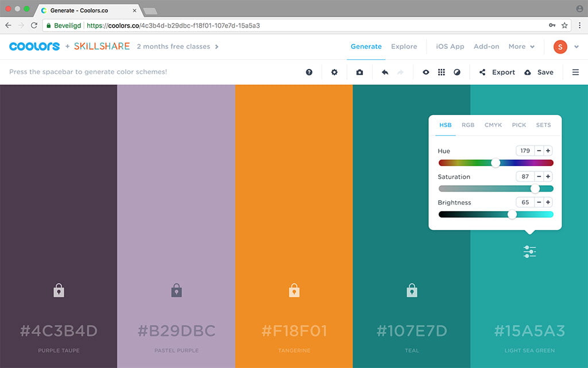
Task: Toggle the lock on Tangerine color
Action: point(294,290)
